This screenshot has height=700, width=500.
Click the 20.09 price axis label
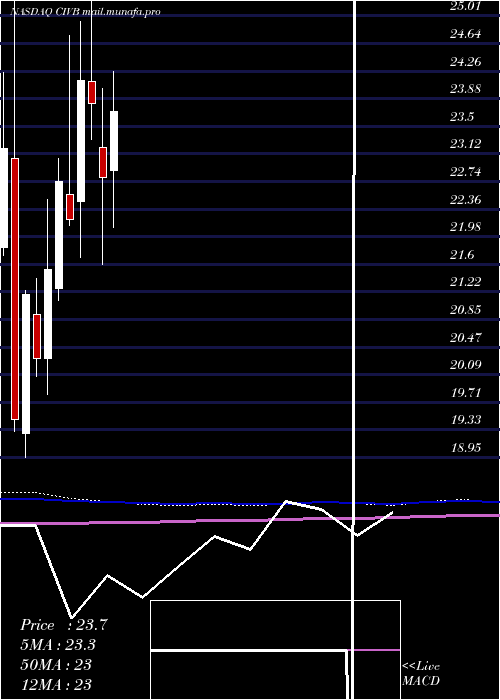(466, 365)
